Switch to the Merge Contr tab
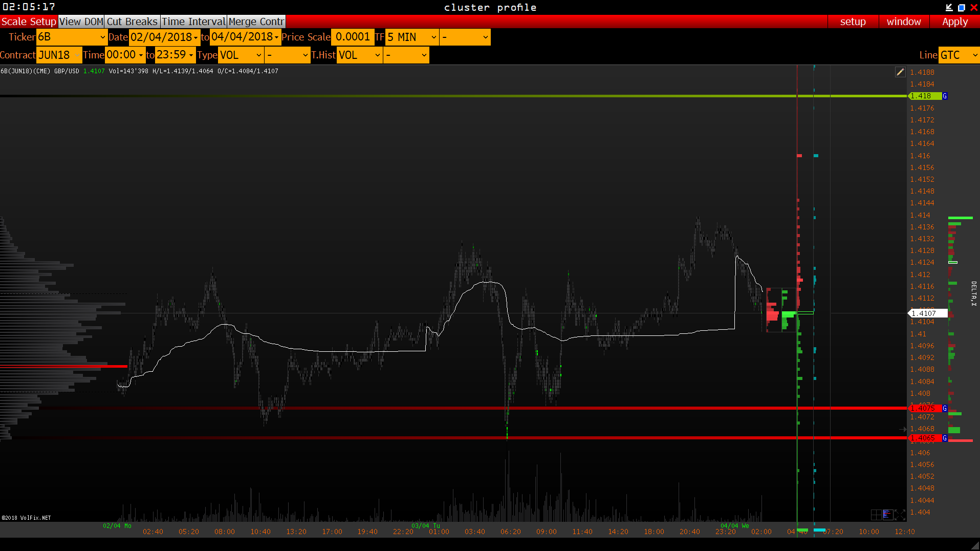Image resolution: width=980 pixels, height=551 pixels. [x=256, y=22]
